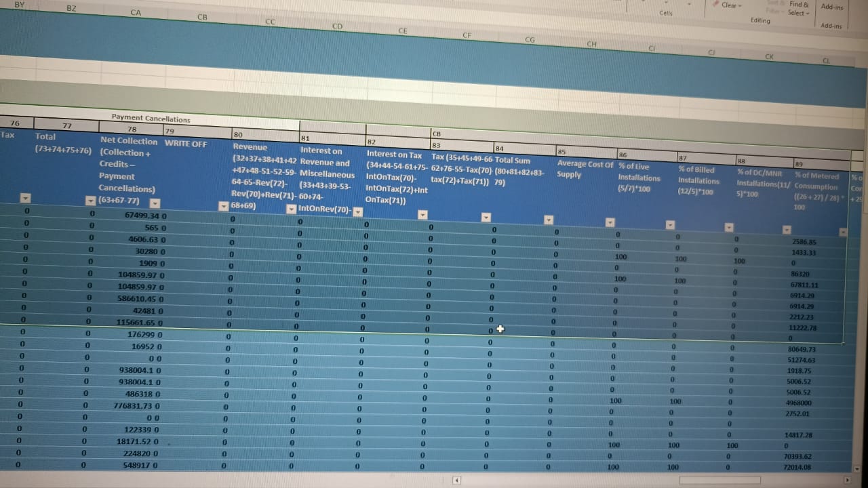Select column header CD
The height and width of the screenshot is (488, 868).
coord(337,26)
